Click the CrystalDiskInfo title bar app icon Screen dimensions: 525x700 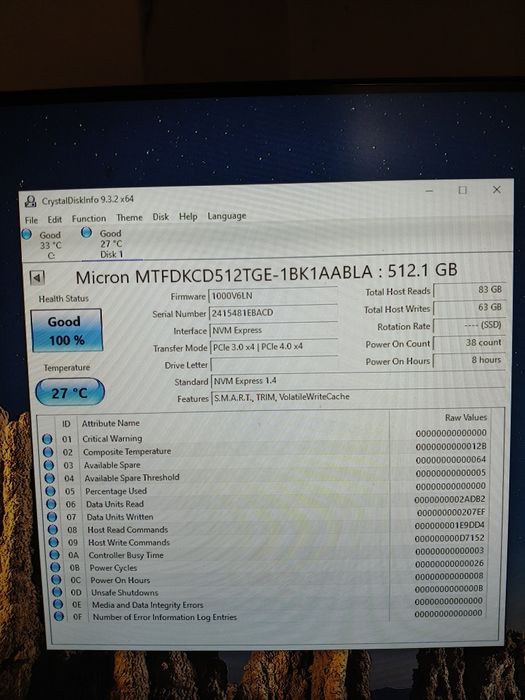click(x=30, y=201)
